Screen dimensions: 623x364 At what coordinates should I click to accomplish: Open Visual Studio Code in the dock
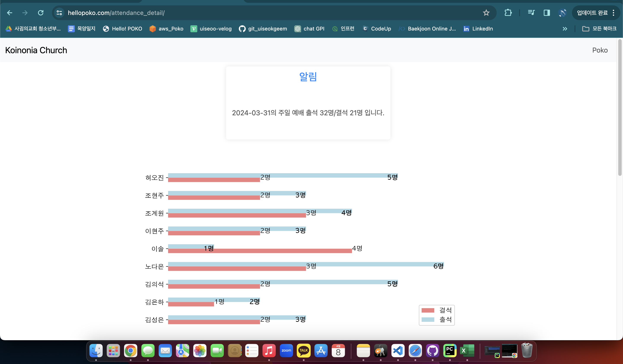(x=398, y=350)
